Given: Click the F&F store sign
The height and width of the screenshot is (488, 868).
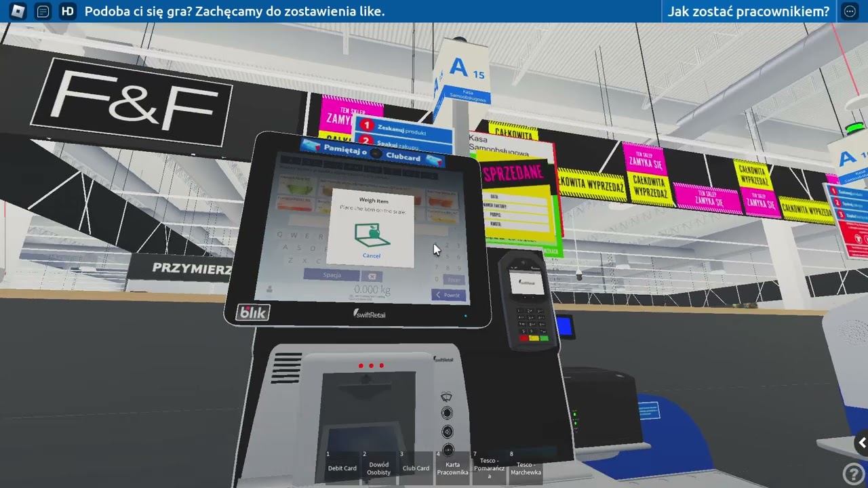Looking at the screenshot, I should (x=132, y=102).
